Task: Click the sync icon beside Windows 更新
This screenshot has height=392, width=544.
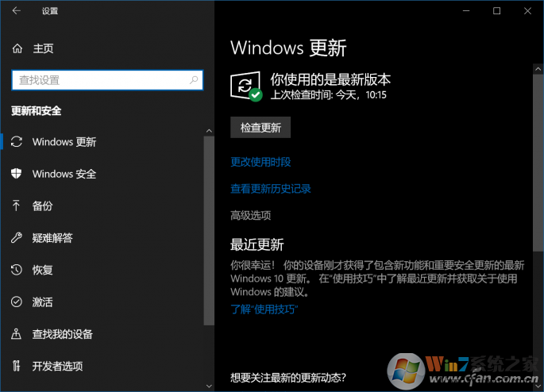Action: (x=17, y=142)
